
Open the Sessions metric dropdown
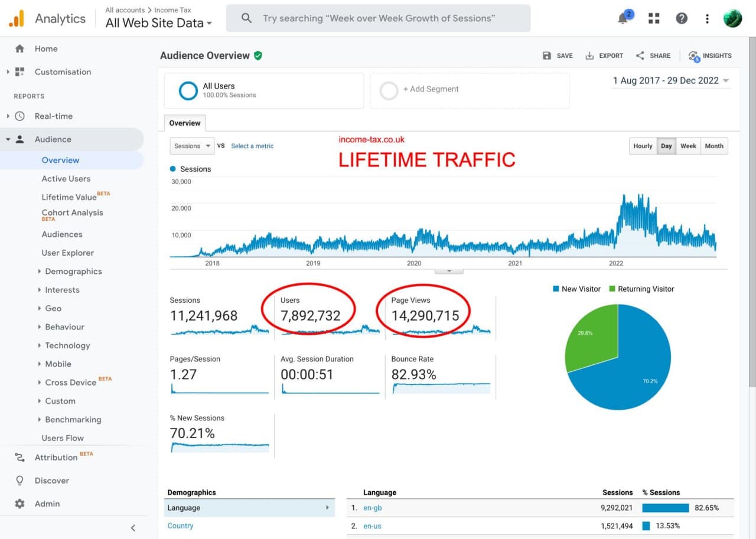(x=192, y=146)
